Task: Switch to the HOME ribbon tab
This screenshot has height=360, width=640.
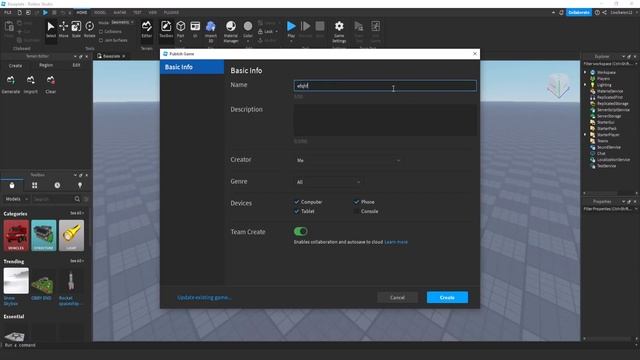Action: 82,13
